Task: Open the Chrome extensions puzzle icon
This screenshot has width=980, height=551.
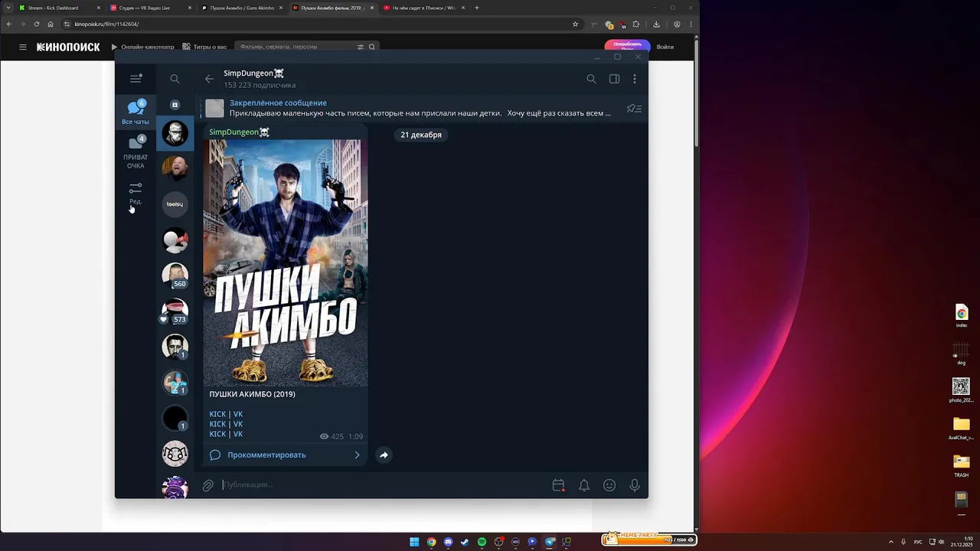Action: click(635, 24)
